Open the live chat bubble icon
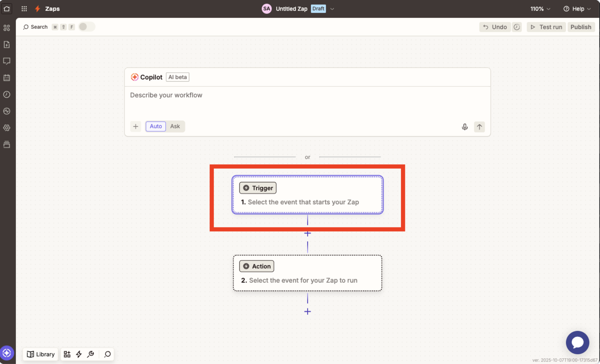Screen dimensions: 600x364 [577, 342]
